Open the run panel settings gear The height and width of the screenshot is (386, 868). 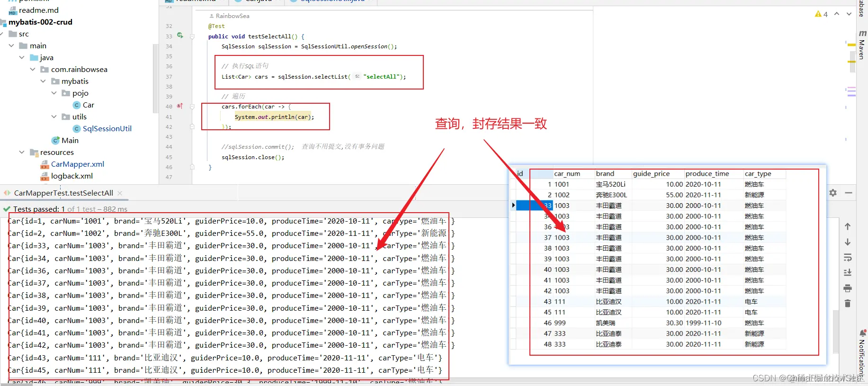pos(833,193)
